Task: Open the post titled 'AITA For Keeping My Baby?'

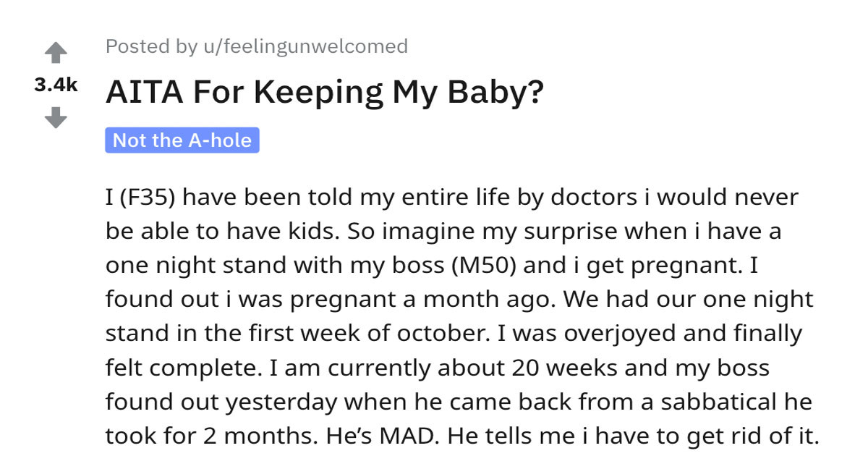Action: (x=324, y=91)
